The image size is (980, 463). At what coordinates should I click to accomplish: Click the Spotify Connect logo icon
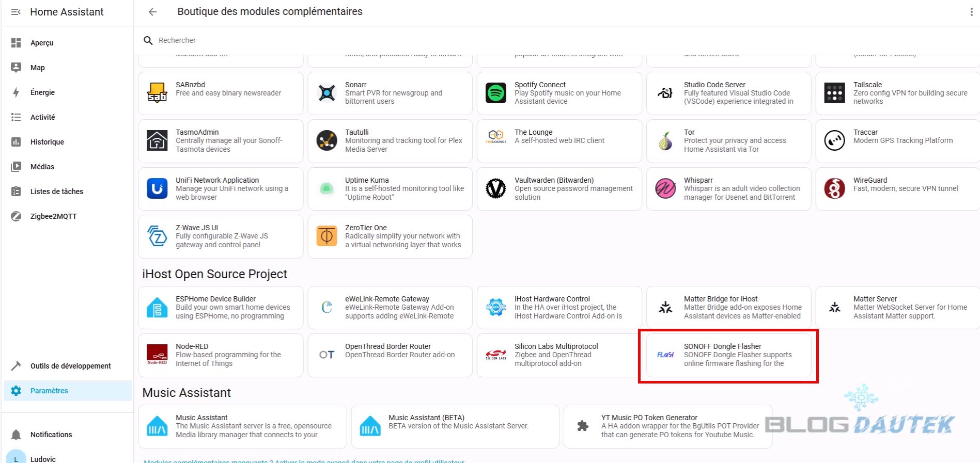(496, 93)
